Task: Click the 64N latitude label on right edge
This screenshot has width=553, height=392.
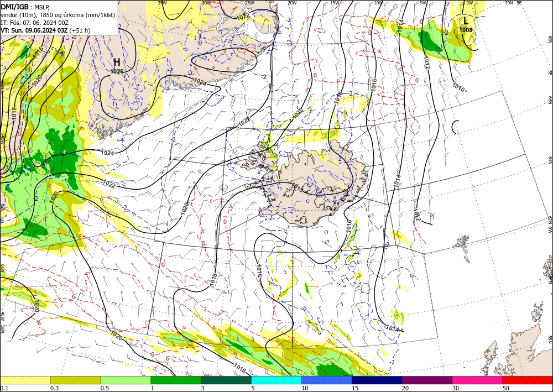Action: (550, 160)
